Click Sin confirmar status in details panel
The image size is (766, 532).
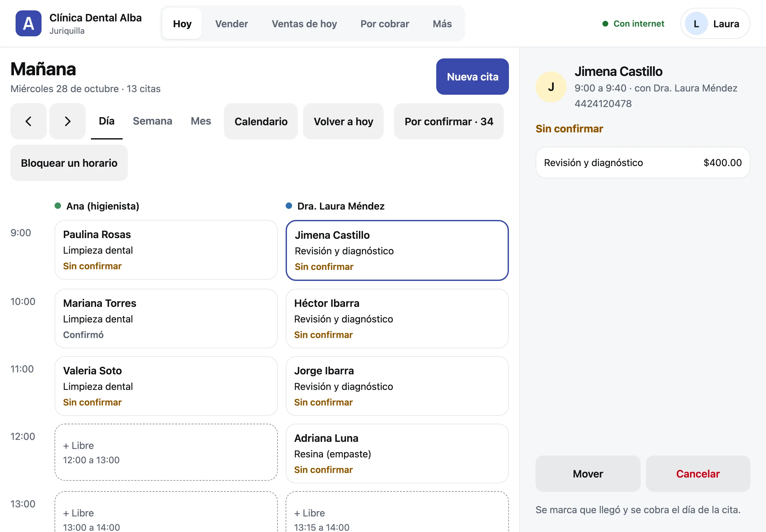coord(569,129)
